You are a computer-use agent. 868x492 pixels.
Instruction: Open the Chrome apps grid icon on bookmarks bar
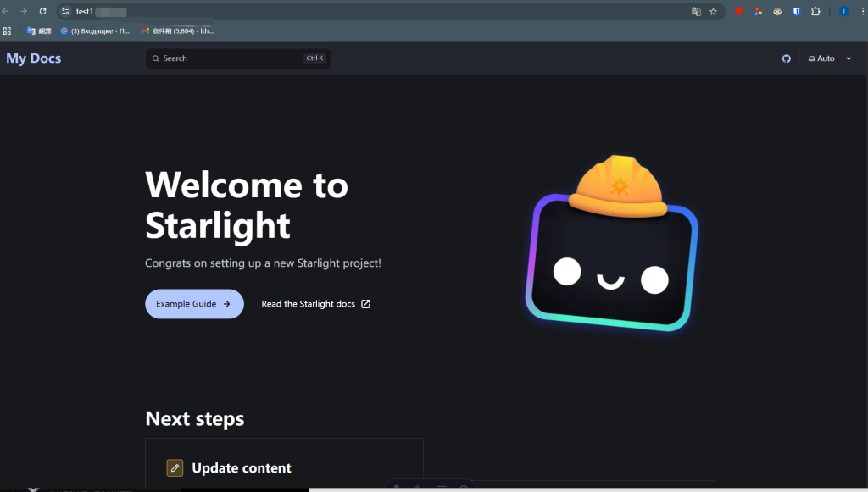[7, 30]
